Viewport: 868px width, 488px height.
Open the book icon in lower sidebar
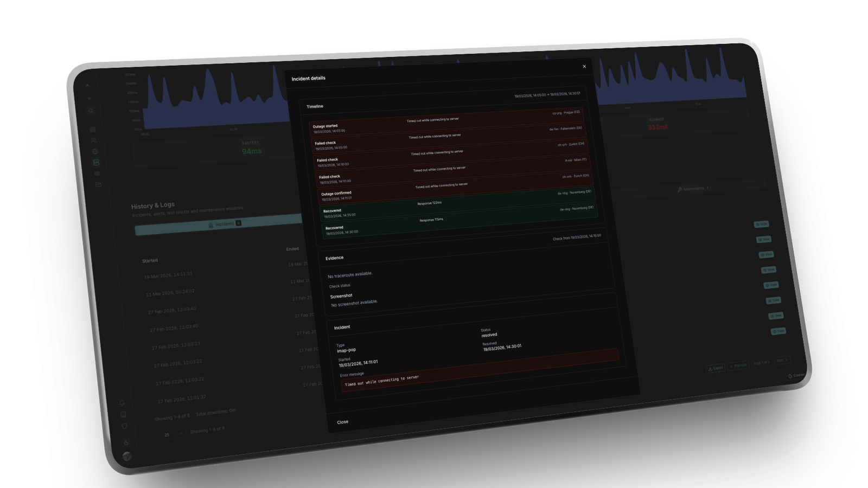coord(123,414)
